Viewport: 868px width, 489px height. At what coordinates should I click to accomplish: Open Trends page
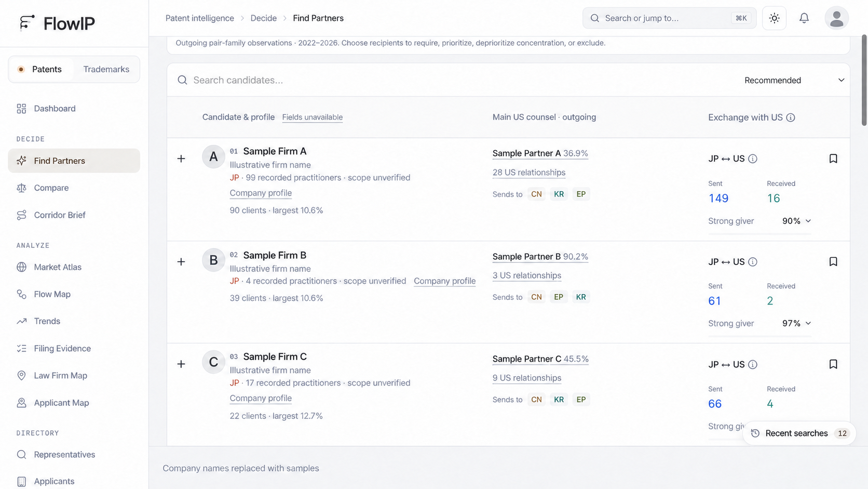coord(74,321)
